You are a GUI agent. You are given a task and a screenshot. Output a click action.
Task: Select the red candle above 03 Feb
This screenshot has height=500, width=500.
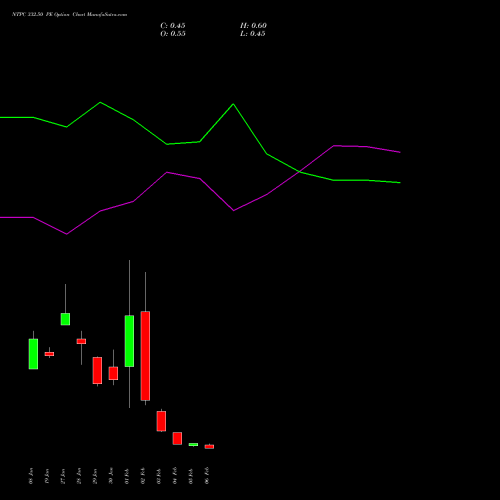point(161,421)
